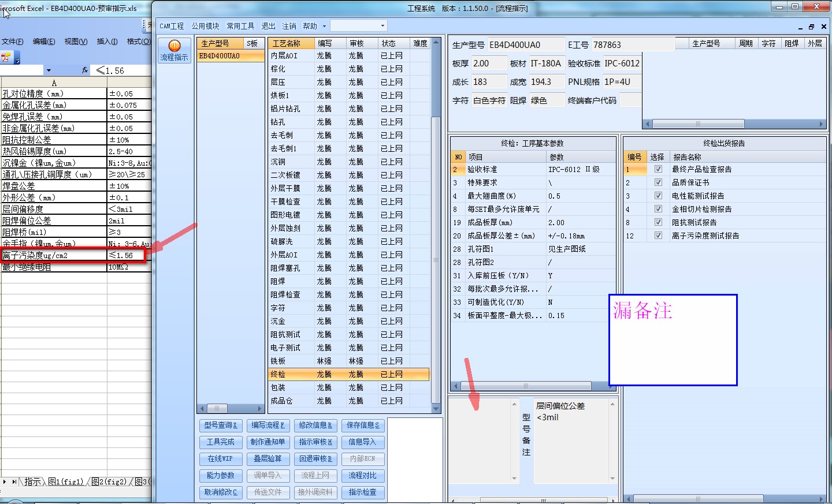Image resolution: width=832 pixels, height=504 pixels.
Task: Open Excel 视图(V) menu
Action: click(76, 41)
